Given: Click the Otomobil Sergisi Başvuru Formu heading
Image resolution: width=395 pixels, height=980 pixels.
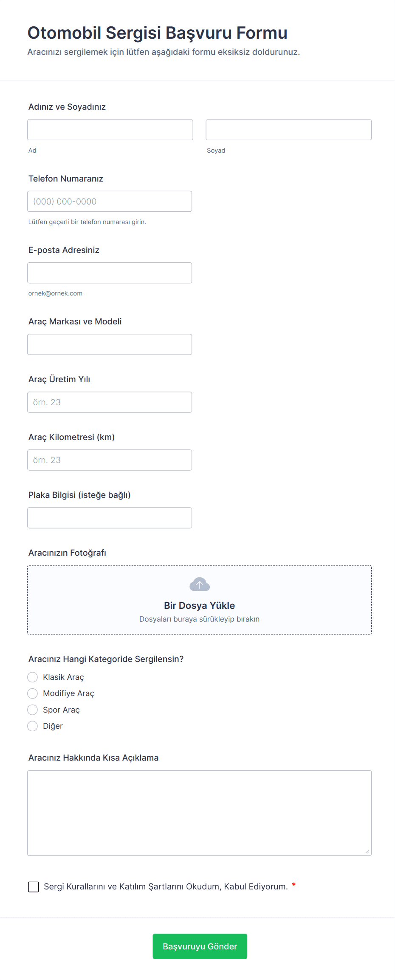Looking at the screenshot, I should [157, 33].
